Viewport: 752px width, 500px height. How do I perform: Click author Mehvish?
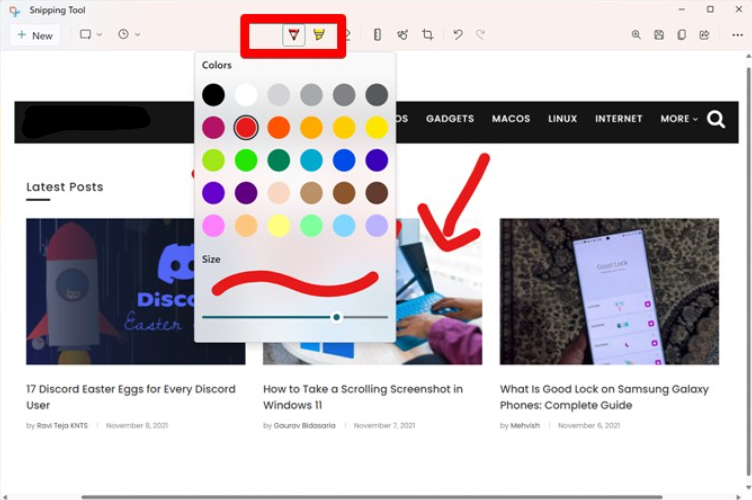[525, 425]
